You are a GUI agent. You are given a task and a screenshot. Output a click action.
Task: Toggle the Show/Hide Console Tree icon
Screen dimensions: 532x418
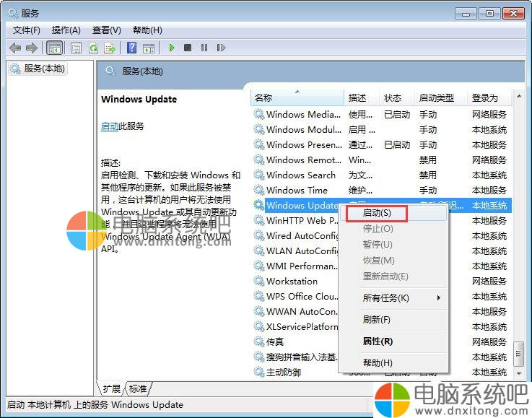coord(54,48)
